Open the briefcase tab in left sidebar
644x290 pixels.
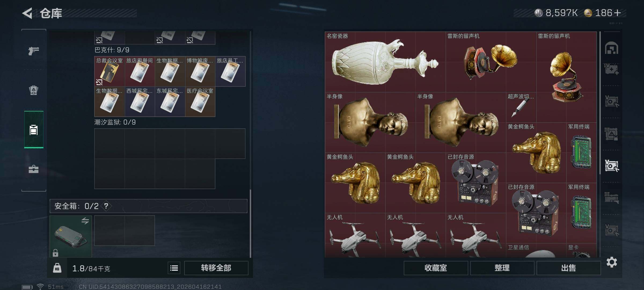pos(34,169)
